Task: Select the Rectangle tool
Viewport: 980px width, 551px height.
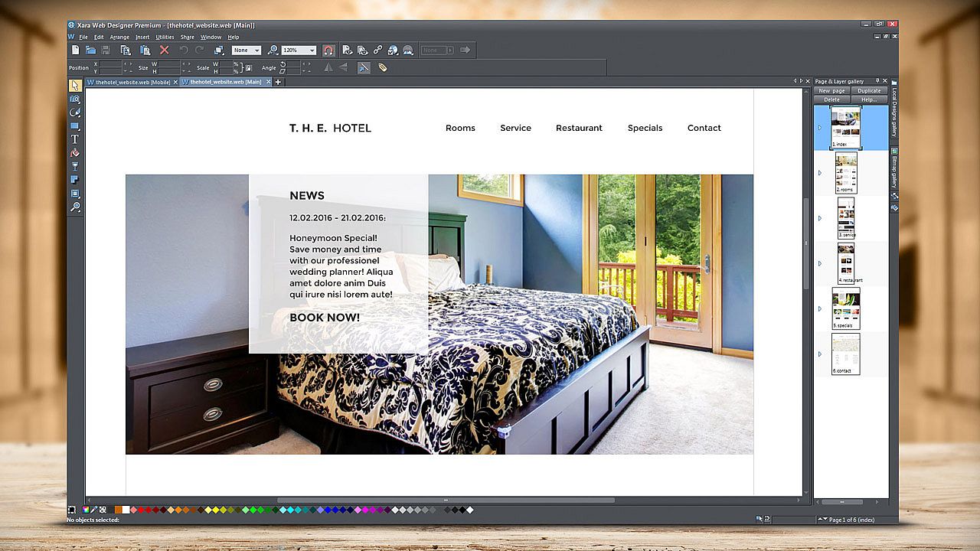Action: pyautogui.click(x=75, y=126)
